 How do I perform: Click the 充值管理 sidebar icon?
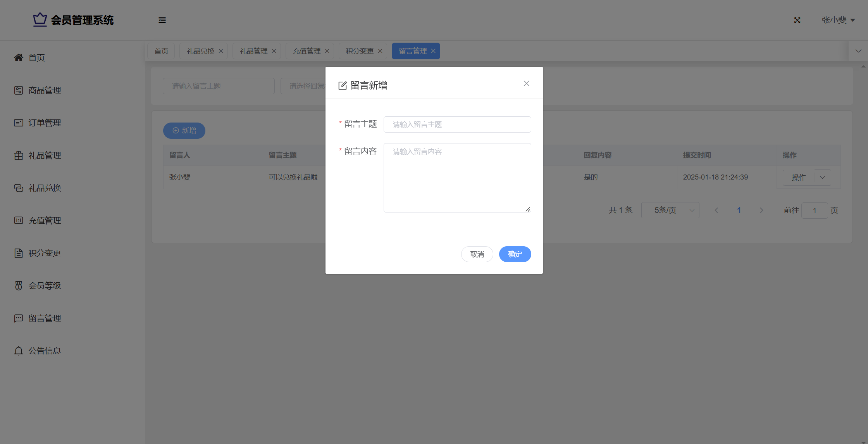pos(19,221)
